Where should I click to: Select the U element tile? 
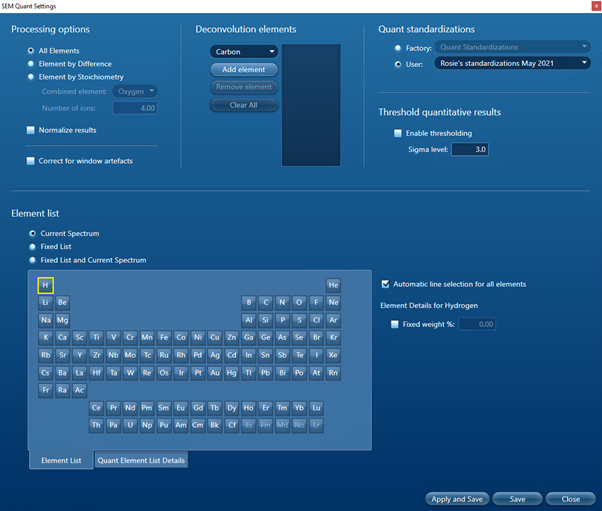[129, 425]
